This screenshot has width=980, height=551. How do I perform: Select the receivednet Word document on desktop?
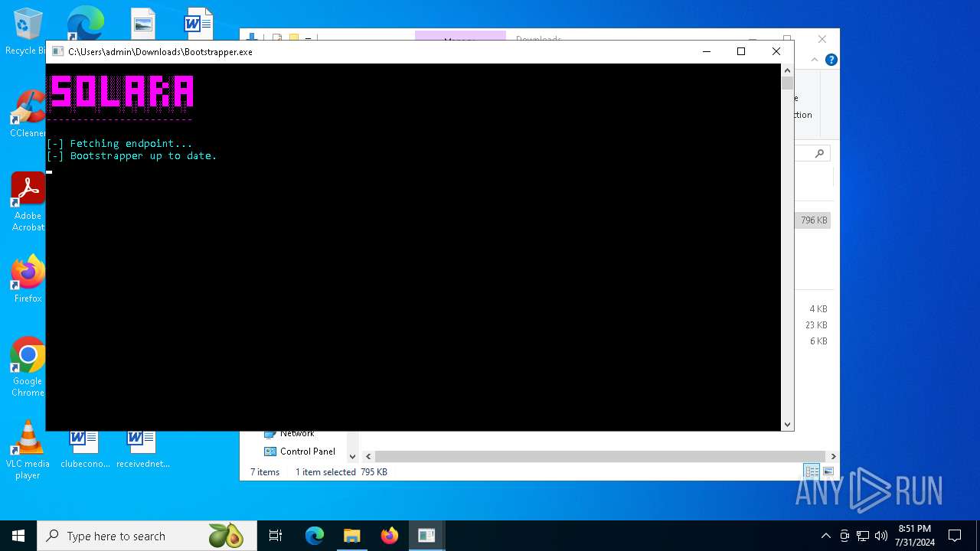pyautogui.click(x=143, y=450)
